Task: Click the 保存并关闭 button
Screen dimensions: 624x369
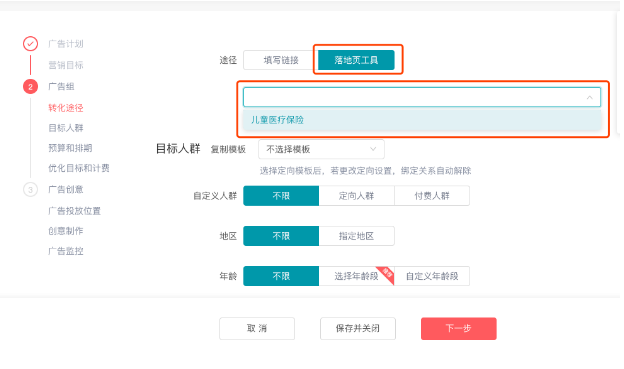Action: 358,328
